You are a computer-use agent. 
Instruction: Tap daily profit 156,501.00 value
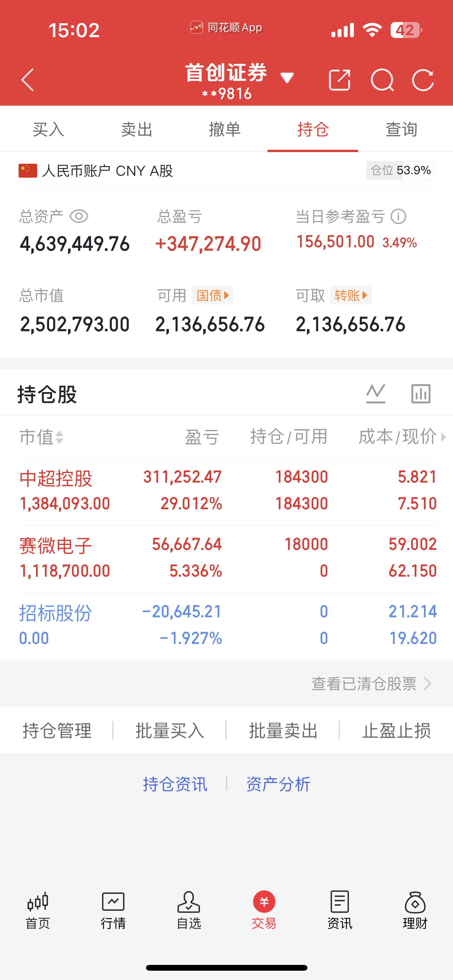[335, 242]
